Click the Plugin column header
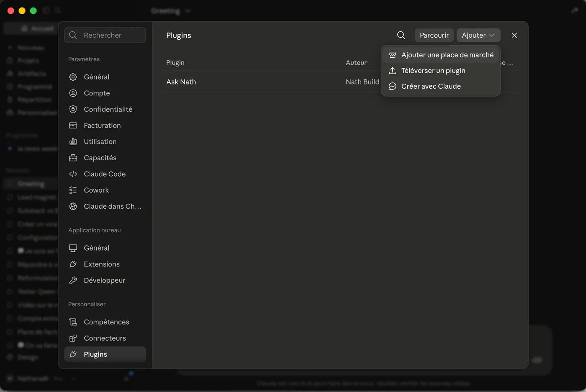Viewport: 586px width, 392px height. 175,63
